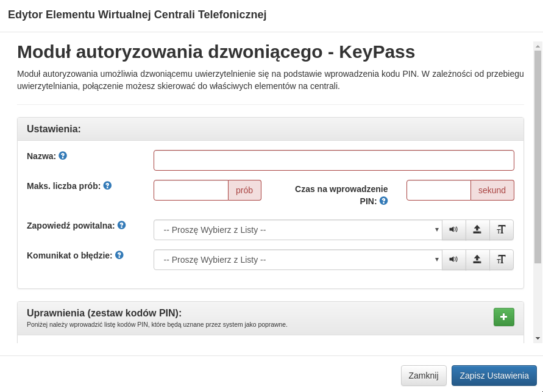Upload a file for Komunikat o błędzie
The width and height of the screenshot is (543, 392).
point(477,260)
